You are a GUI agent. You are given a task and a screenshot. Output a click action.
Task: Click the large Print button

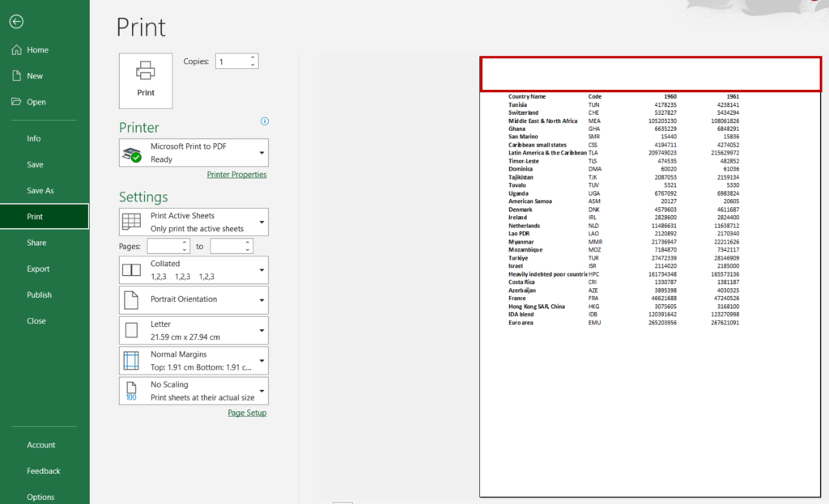point(146,80)
